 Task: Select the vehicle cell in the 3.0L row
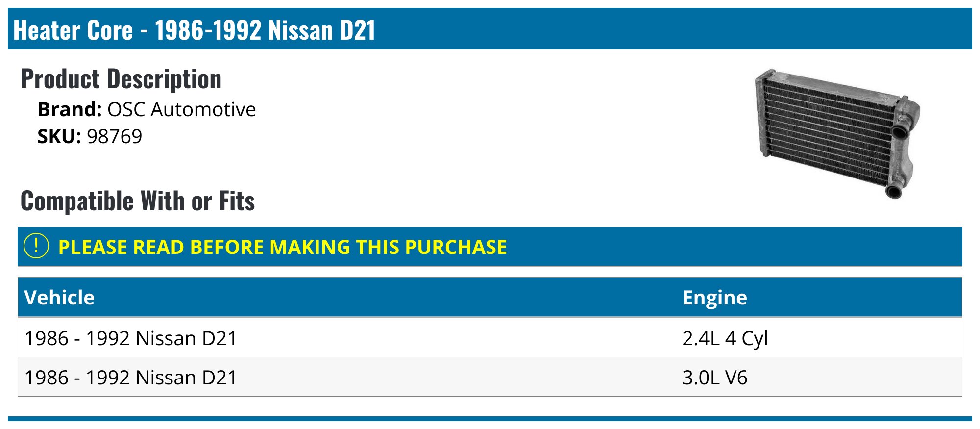[131, 378]
